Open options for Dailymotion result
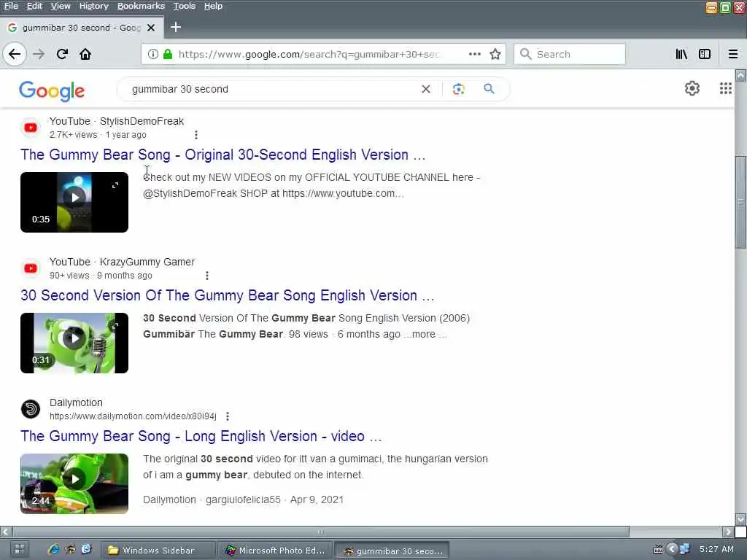 (228, 416)
